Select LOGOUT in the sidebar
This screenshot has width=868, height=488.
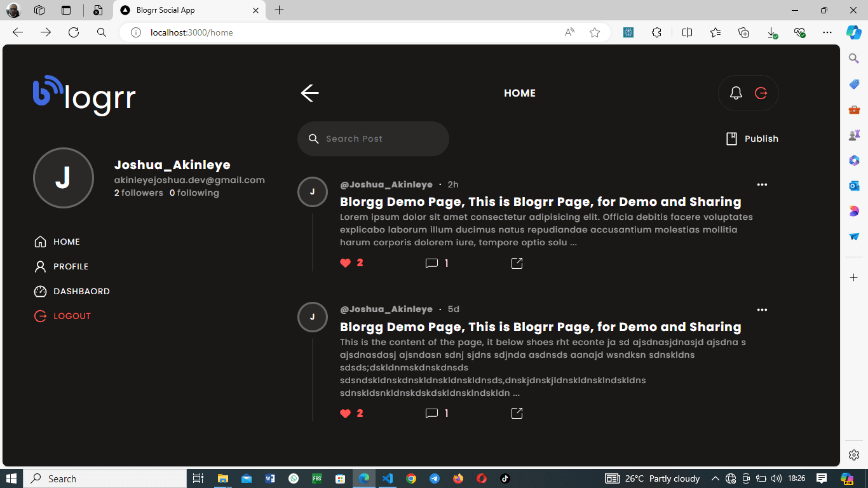(62, 316)
